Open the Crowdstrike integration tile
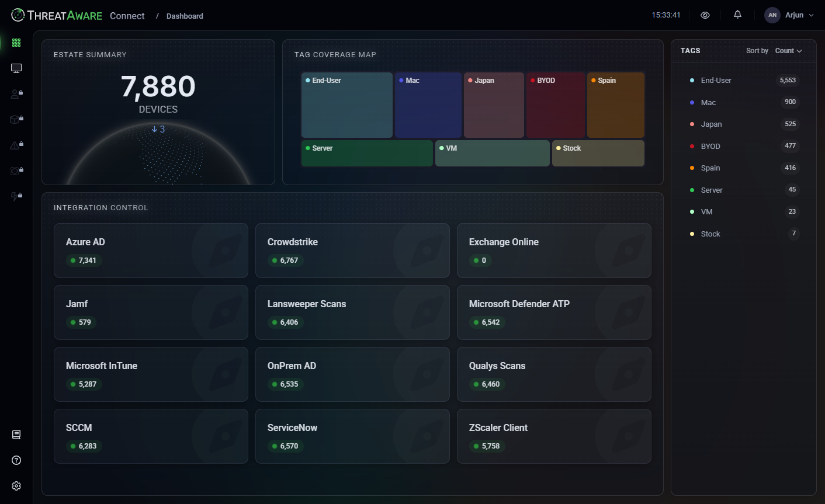Screen dimensions: 825x504 (352, 250)
